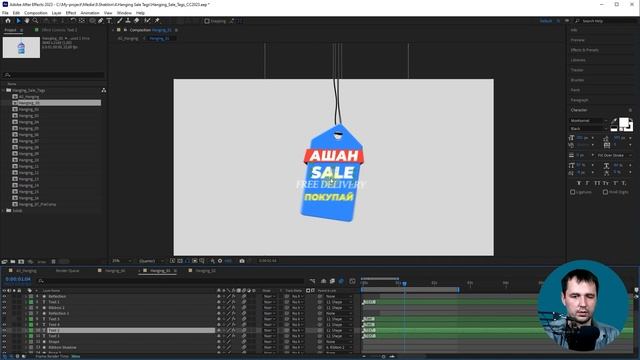This screenshot has height=360, width=640.
Task: Hide the selected Text 2 layer eye
Action: (4, 330)
